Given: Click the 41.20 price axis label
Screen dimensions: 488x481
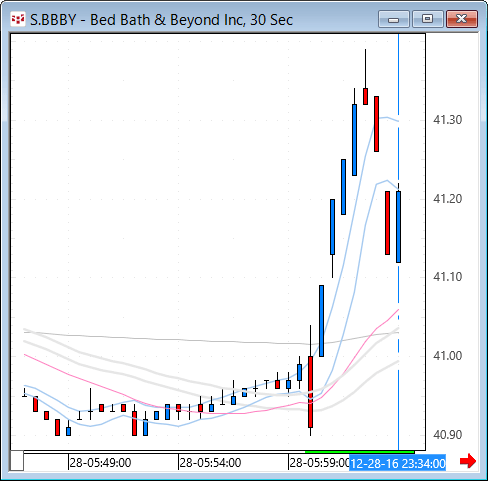Looking at the screenshot, I should [447, 199].
